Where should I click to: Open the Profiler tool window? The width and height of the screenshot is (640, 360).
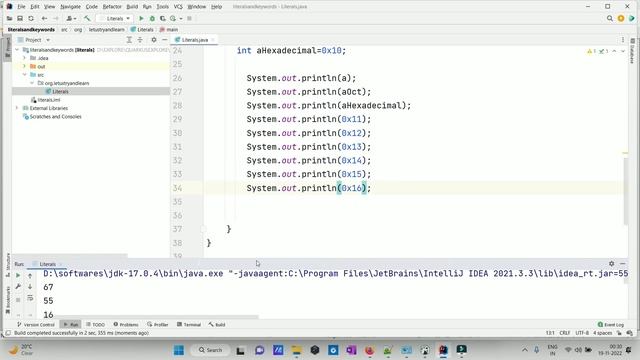tap(158, 324)
